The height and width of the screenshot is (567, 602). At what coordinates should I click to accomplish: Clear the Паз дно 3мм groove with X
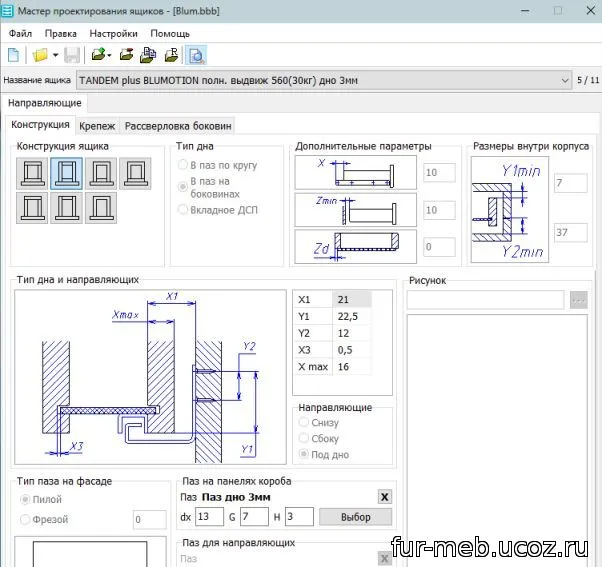click(x=385, y=497)
